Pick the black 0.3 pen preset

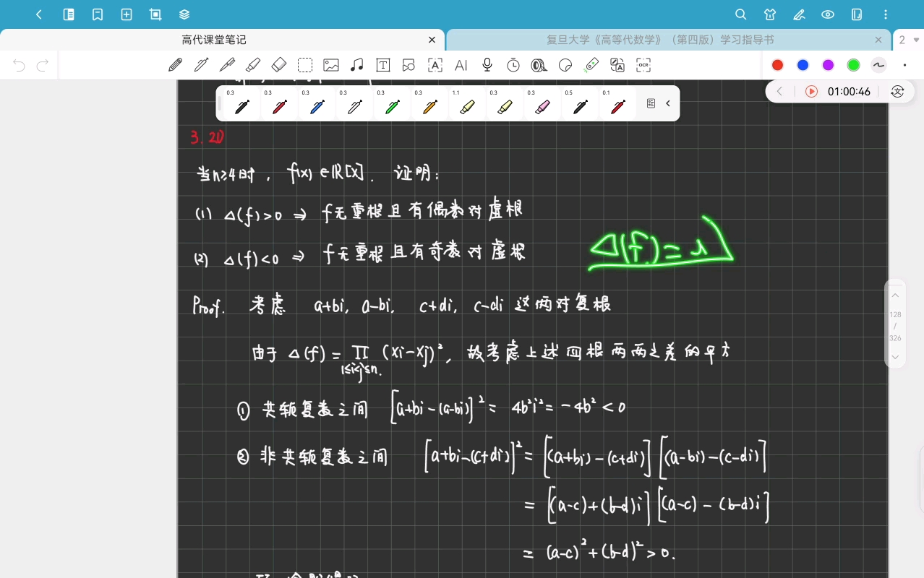(x=242, y=103)
